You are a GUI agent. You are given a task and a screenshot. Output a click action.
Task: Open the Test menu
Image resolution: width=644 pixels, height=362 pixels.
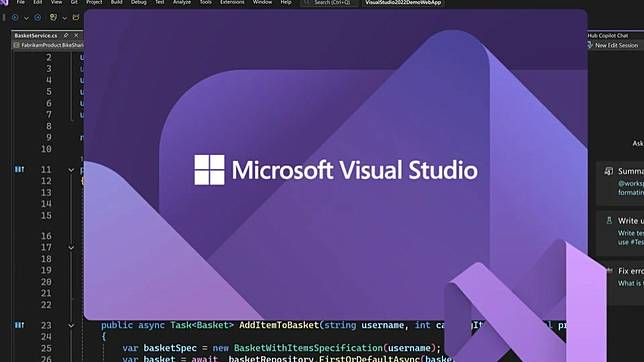coord(160,2)
